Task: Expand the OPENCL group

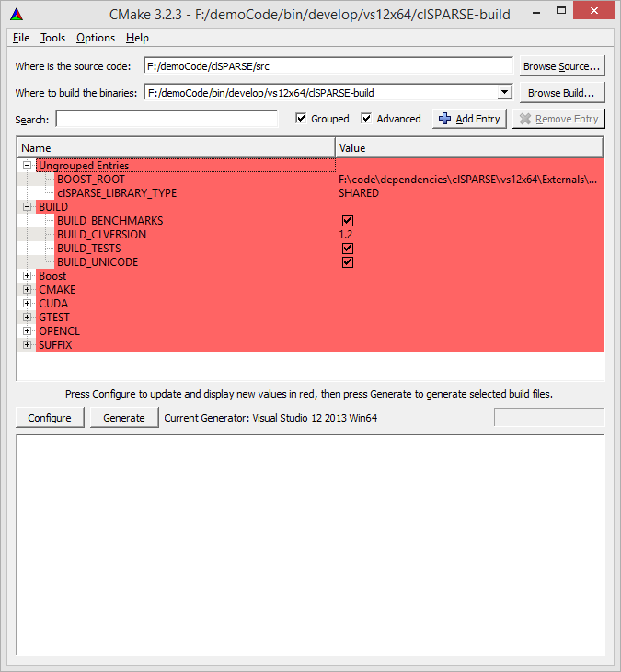Action: 27,330
